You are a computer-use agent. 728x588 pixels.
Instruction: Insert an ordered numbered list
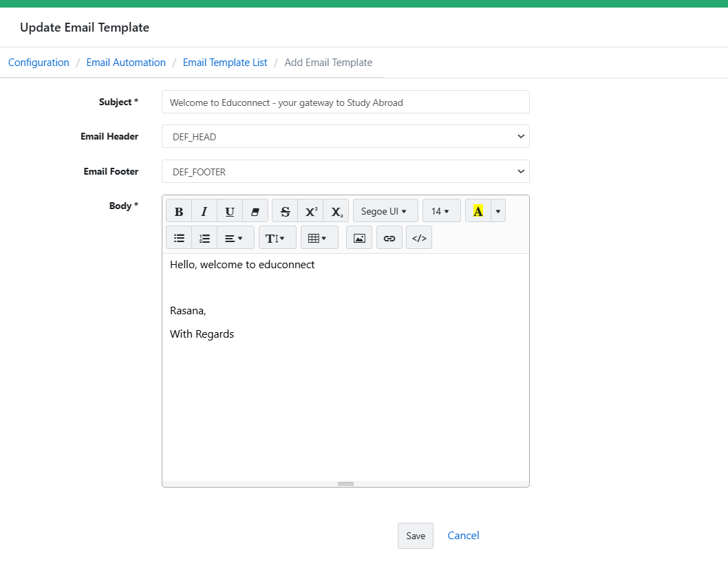pos(204,238)
